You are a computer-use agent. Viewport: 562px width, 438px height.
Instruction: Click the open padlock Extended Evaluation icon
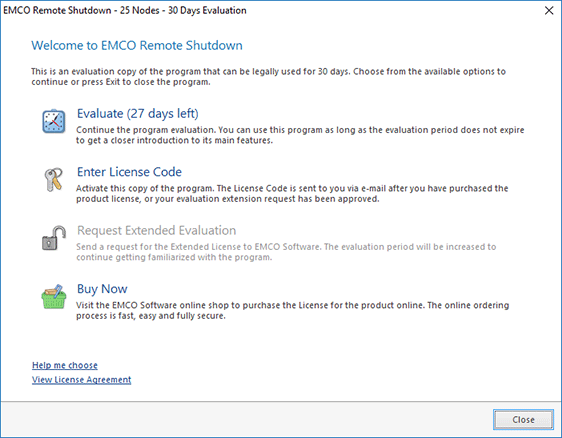[x=54, y=238]
